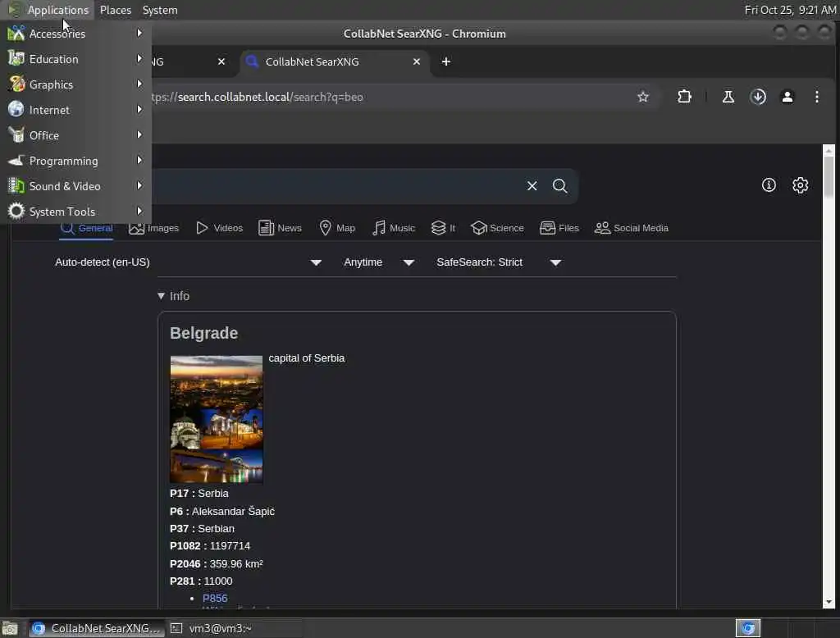This screenshot has width=840, height=638.
Task: Click the 'P1082 : 1197714' row
Action: tap(209, 545)
